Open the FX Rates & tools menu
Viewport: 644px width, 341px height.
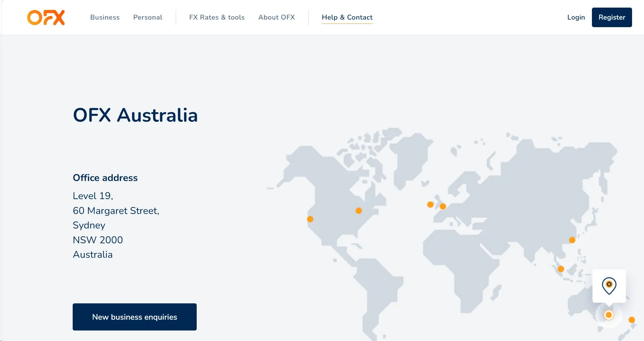217,17
